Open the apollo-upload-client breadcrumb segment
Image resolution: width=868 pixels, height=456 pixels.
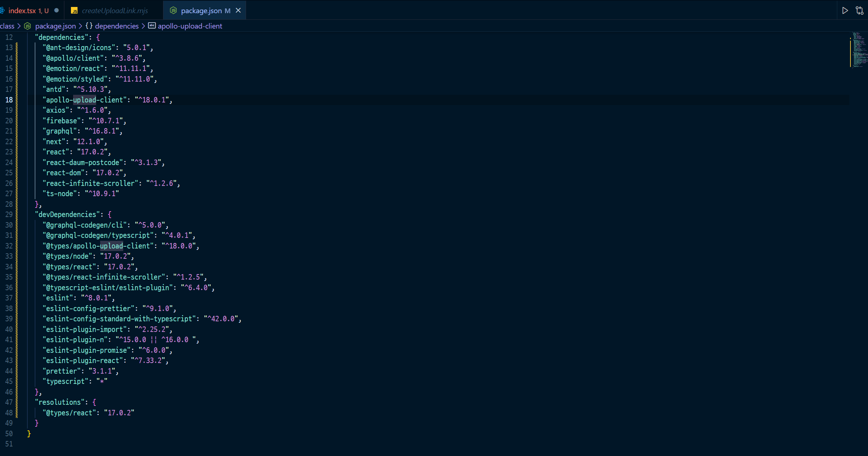click(190, 26)
